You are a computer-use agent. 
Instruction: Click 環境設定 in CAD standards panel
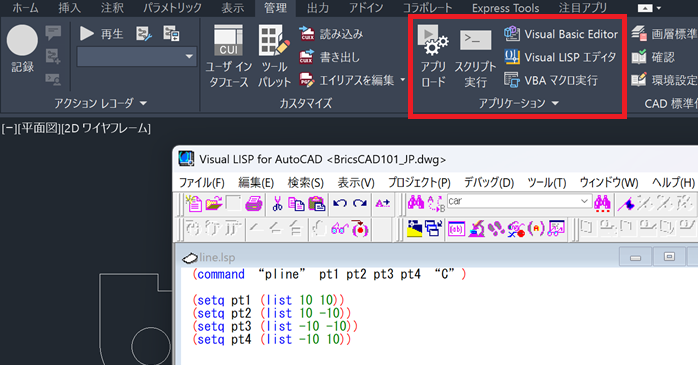[x=664, y=80]
